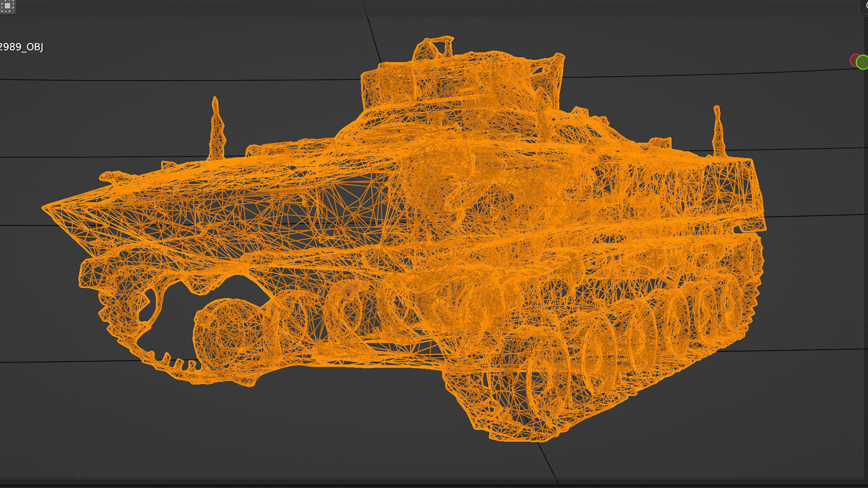Screen dimensions: 868x488
Task: Click the rear-right antenna on the hull
Action: click(x=718, y=131)
